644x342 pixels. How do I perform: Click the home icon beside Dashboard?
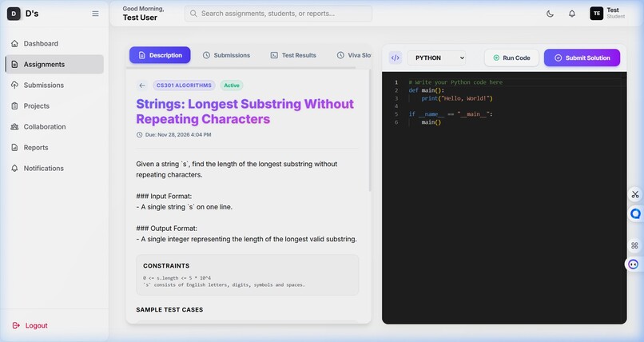pyautogui.click(x=15, y=43)
